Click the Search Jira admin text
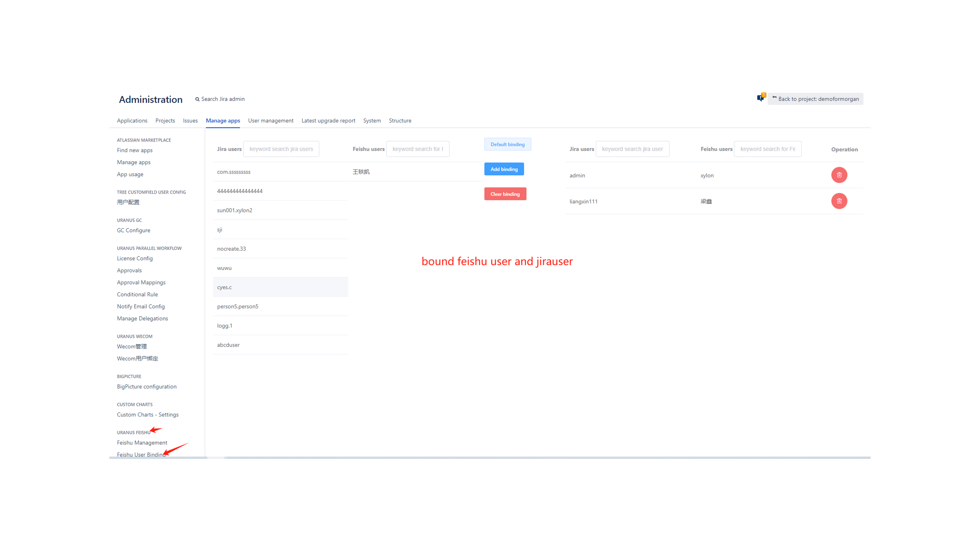The height and width of the screenshot is (551, 980). coord(223,99)
